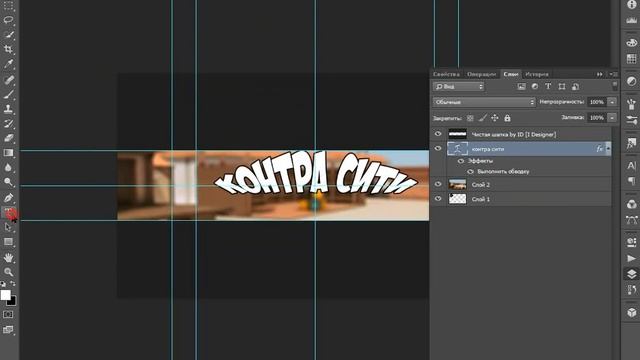This screenshot has width=640, height=360.
Task: Open the blending mode dropdown
Action: point(484,102)
